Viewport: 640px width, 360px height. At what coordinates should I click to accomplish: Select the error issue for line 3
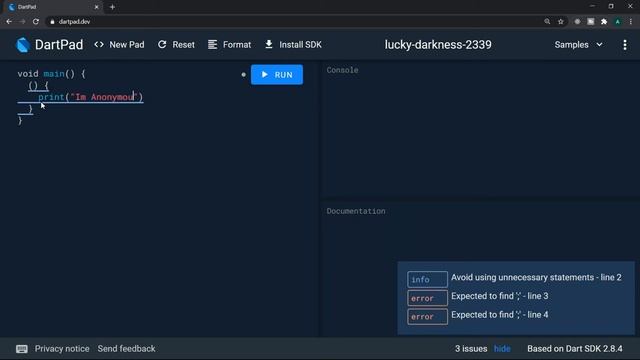pyautogui.click(x=478, y=297)
